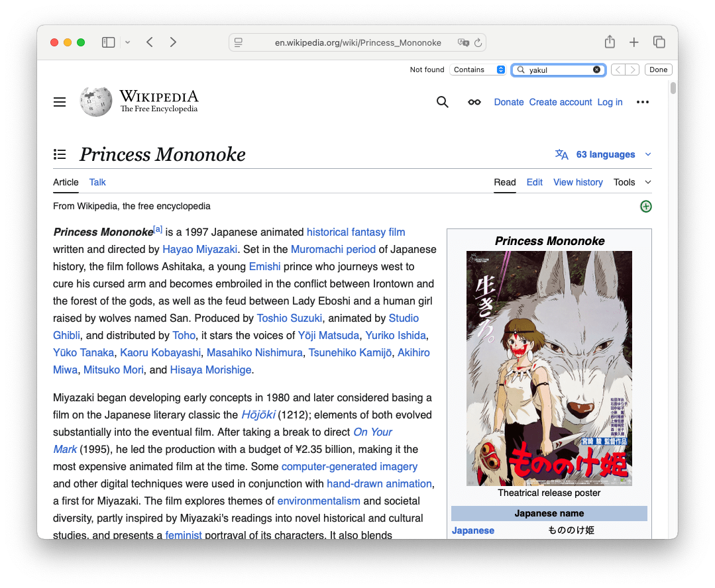Follow the Yūko Tanaka link
The height and width of the screenshot is (588, 715).
coord(83,353)
